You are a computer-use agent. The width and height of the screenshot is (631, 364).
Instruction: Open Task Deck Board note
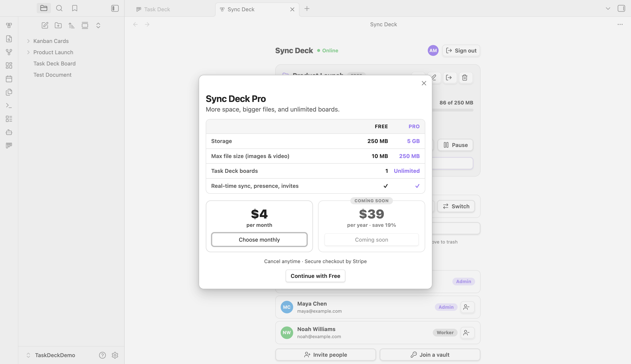pos(54,64)
